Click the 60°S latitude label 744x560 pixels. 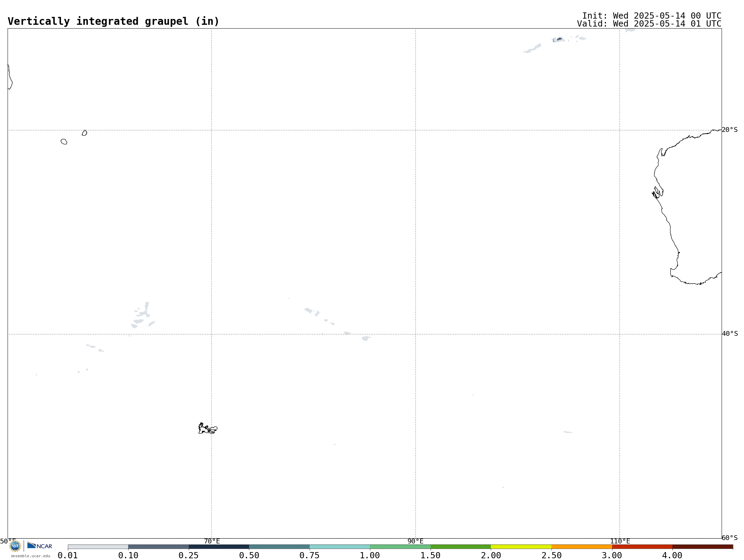pyautogui.click(x=730, y=538)
